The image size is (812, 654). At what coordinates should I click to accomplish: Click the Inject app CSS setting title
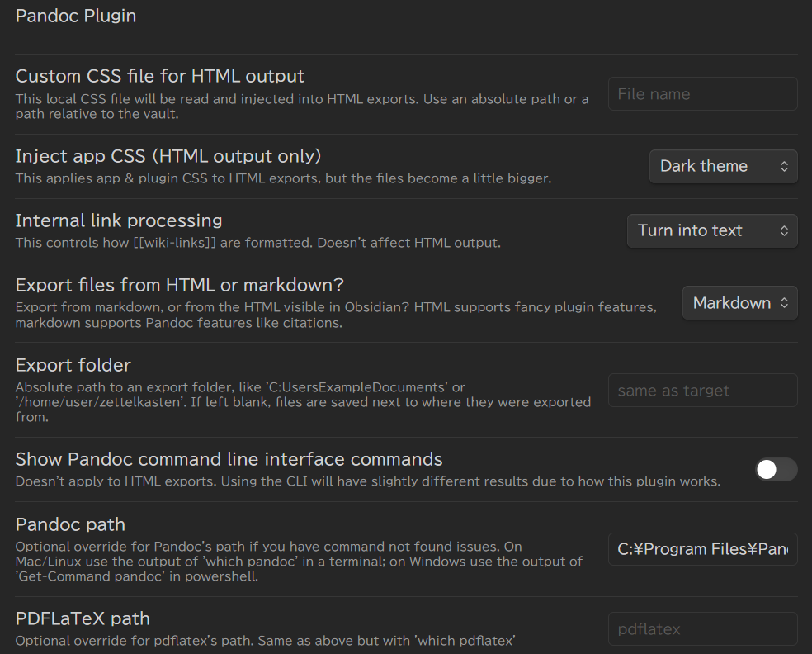pyautogui.click(x=168, y=155)
